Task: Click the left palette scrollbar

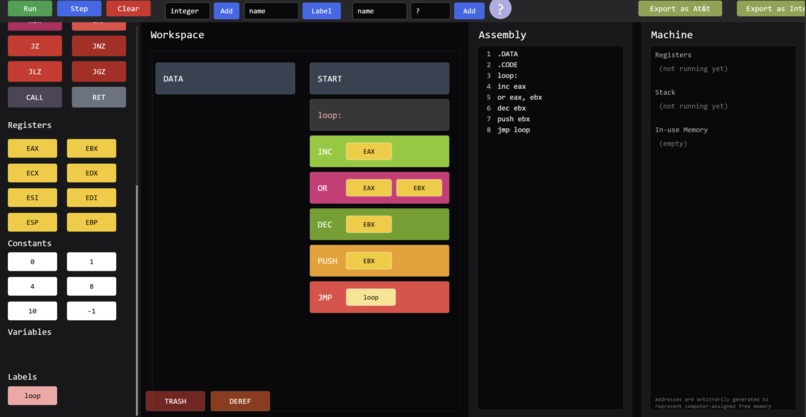Action: [x=137, y=298]
